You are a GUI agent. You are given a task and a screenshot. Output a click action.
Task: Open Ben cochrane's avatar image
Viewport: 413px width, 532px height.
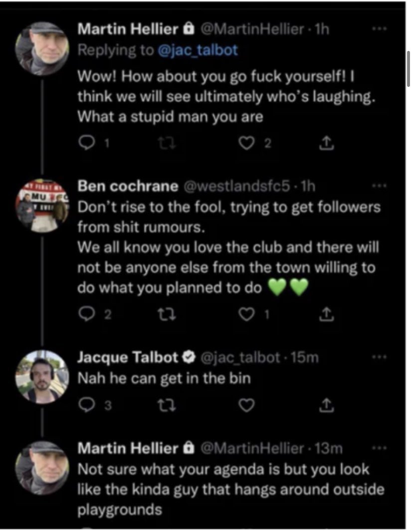[x=42, y=205]
